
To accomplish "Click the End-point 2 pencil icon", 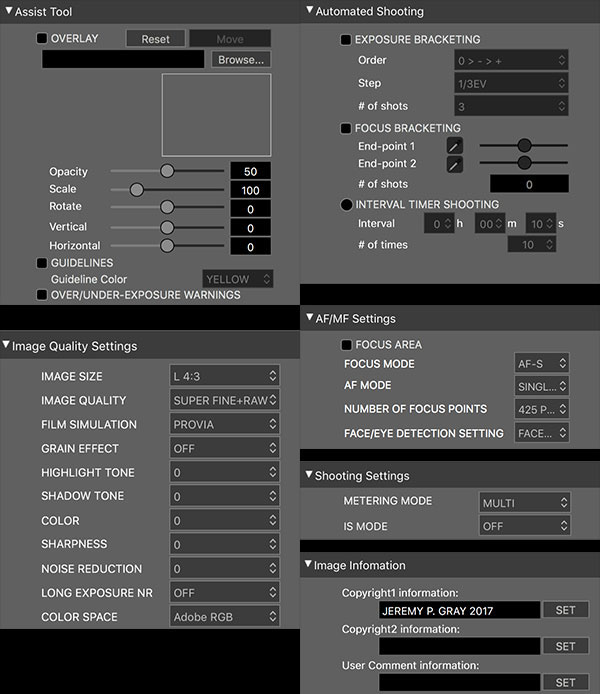I will [454, 164].
